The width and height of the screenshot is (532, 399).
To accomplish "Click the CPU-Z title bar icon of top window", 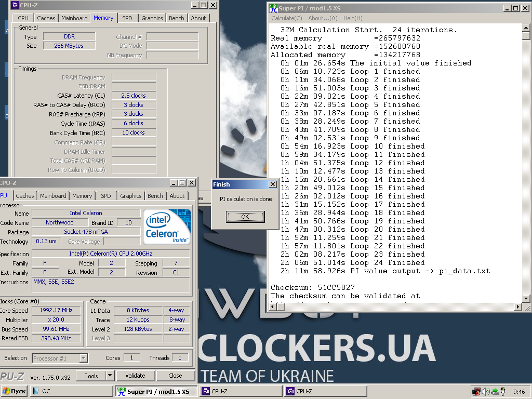I will tap(15, 5).
